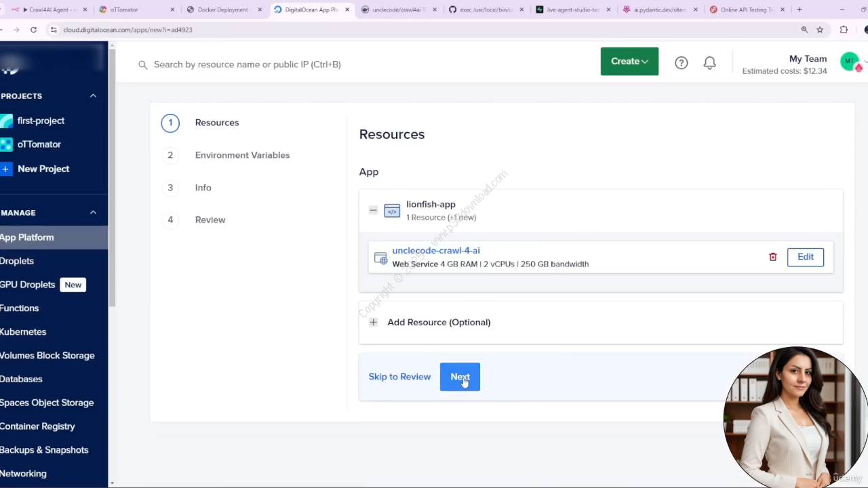The image size is (868, 488).
Task: Open Networking in the sidebar
Action: pos(23,474)
